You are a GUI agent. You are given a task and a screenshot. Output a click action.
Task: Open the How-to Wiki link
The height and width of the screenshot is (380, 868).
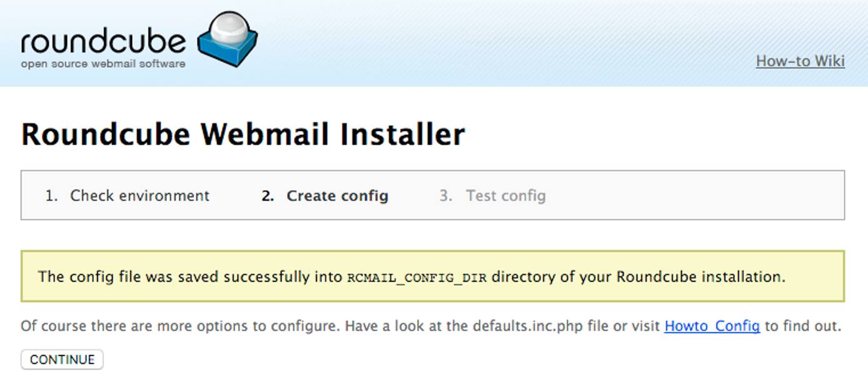[800, 61]
